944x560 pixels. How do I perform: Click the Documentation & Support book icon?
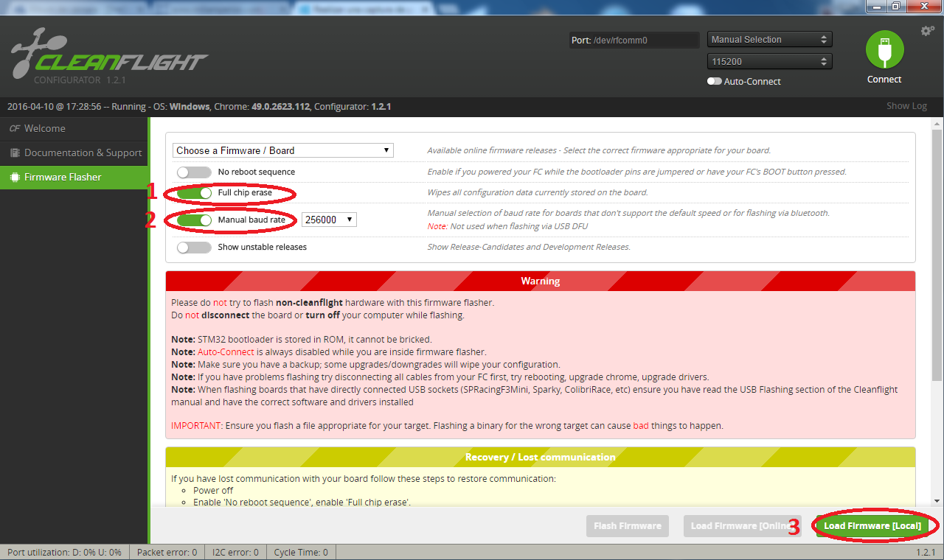tap(15, 153)
